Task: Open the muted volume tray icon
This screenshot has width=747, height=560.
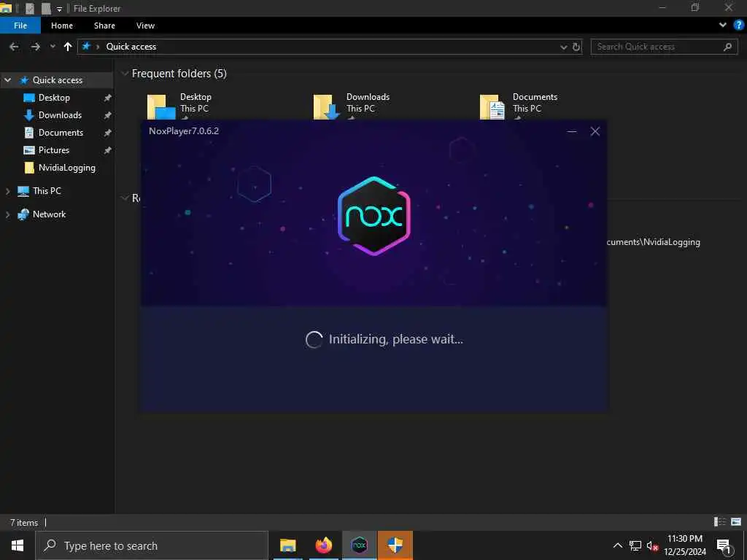Action: click(x=652, y=546)
